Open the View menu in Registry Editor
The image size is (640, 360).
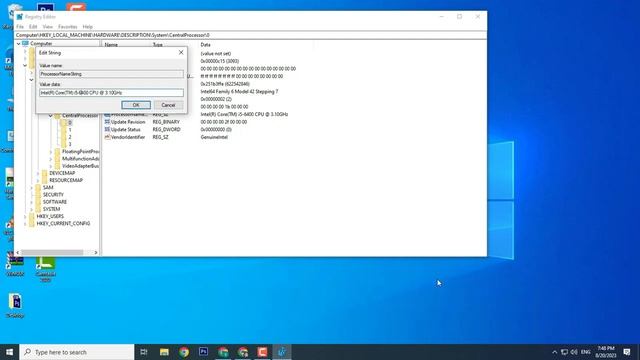tap(48, 27)
